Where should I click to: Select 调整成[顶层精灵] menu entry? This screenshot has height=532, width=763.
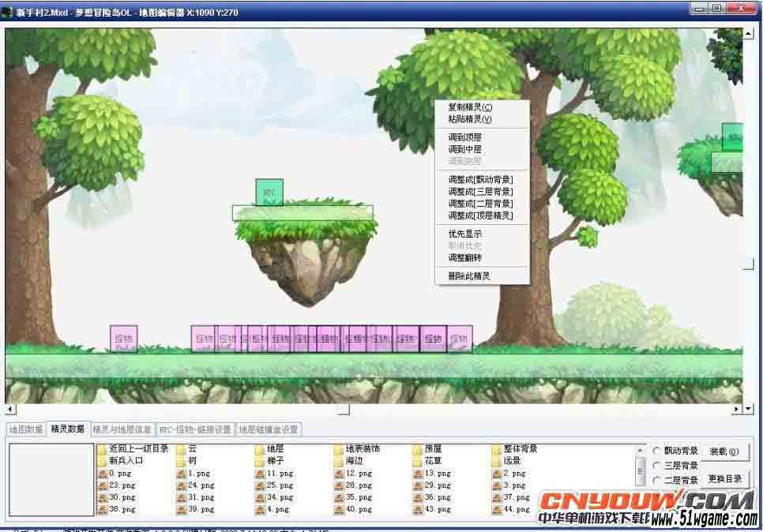482,215
